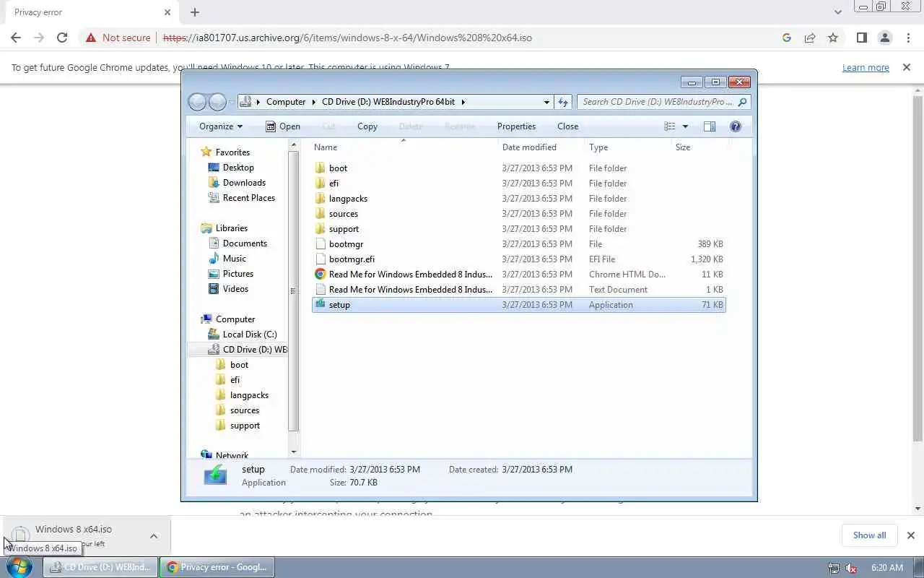Screen dimensions: 924x578
Task: Open the Chrome profile avatar
Action: click(x=885, y=38)
